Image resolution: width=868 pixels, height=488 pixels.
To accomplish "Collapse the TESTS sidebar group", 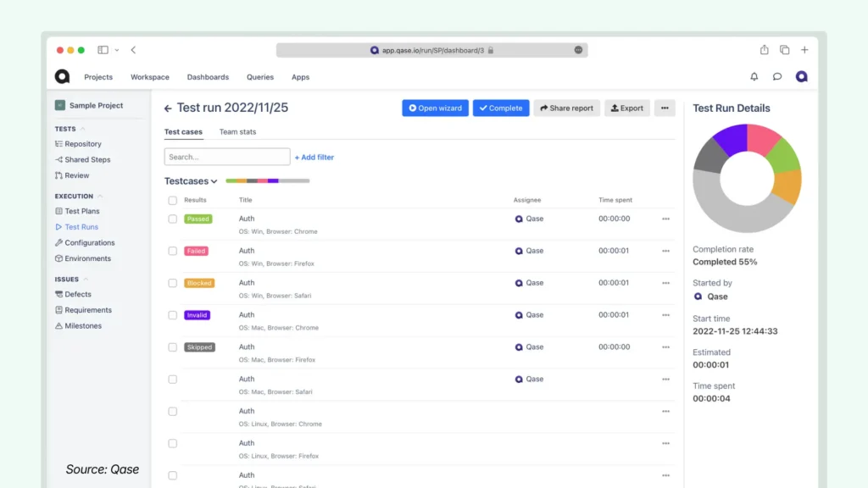I will point(83,129).
